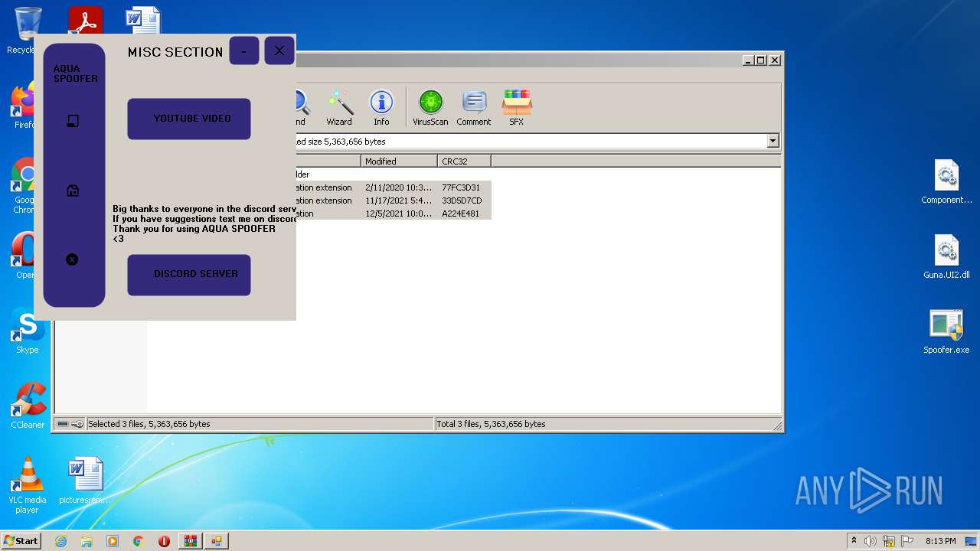
Task: Switch to the Aqua Spoofer taskbar button
Action: point(217,541)
